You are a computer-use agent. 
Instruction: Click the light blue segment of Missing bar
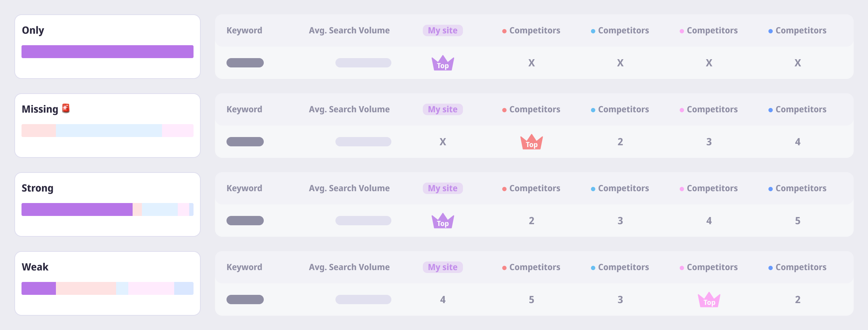109,131
